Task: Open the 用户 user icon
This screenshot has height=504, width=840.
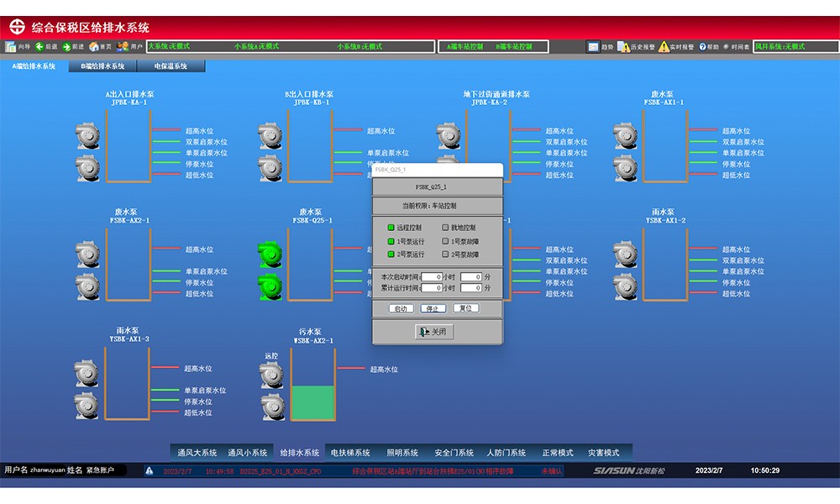Action: (123, 47)
